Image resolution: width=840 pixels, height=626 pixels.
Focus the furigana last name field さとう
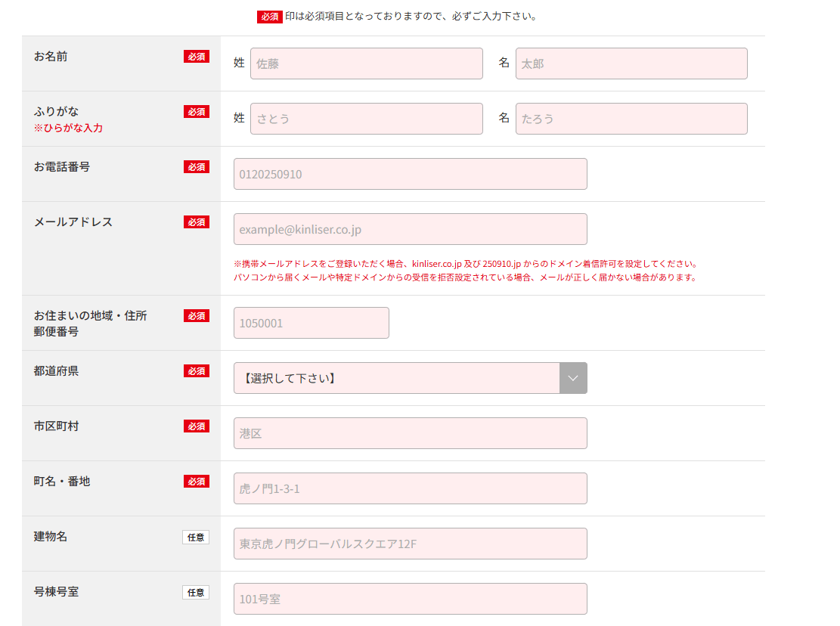click(366, 119)
